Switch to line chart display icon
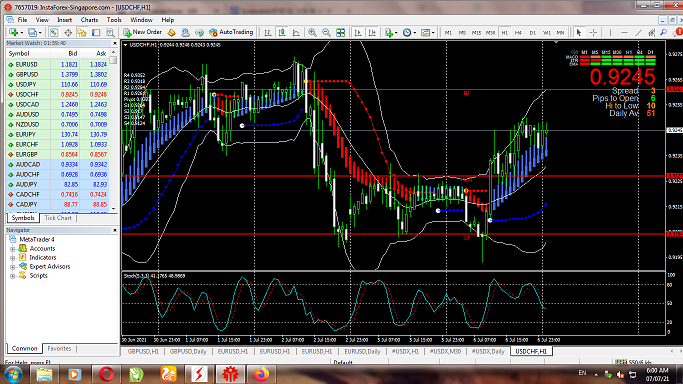Image resolution: width=683 pixels, height=384 pixels. tap(296, 32)
